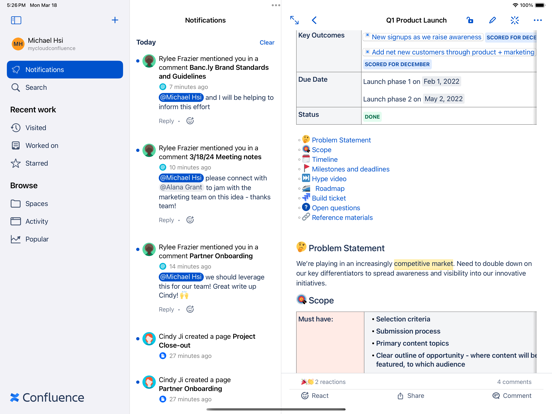
Task: Open Worked on list
Action: pos(35,145)
